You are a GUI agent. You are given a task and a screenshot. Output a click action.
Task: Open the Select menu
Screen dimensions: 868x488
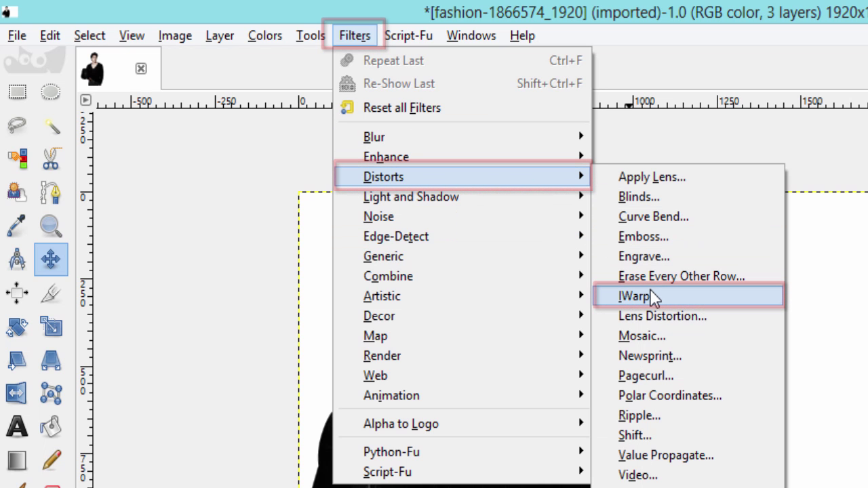90,35
